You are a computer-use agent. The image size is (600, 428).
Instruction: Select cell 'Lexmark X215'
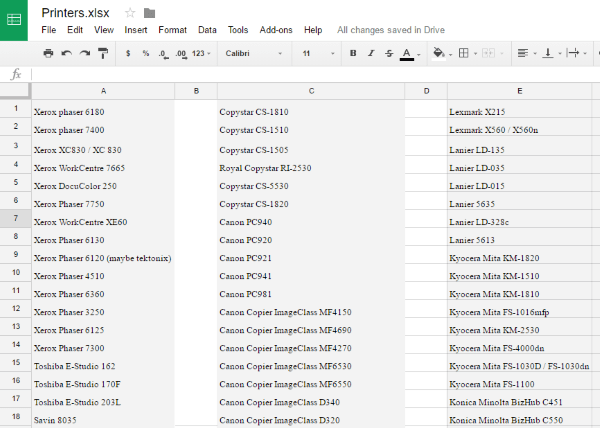tap(519, 109)
